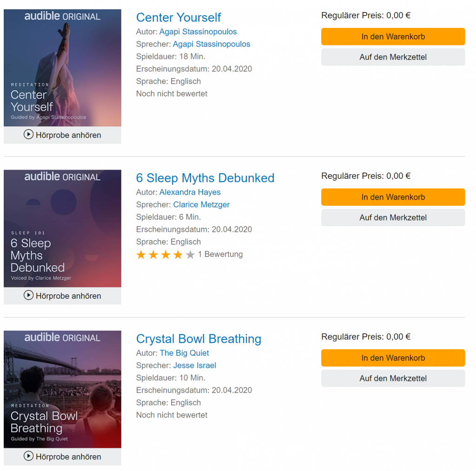Open the Crystal Bowl Breathing cover image

(62, 389)
